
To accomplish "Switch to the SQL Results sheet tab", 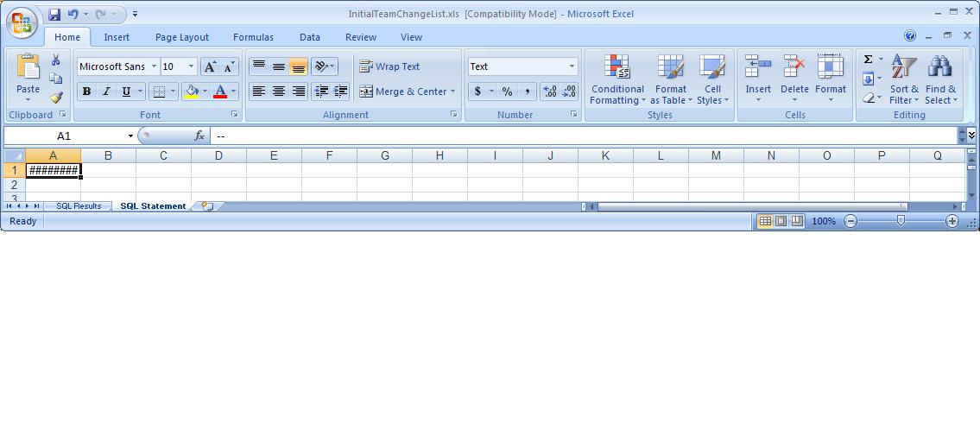I will 79,206.
